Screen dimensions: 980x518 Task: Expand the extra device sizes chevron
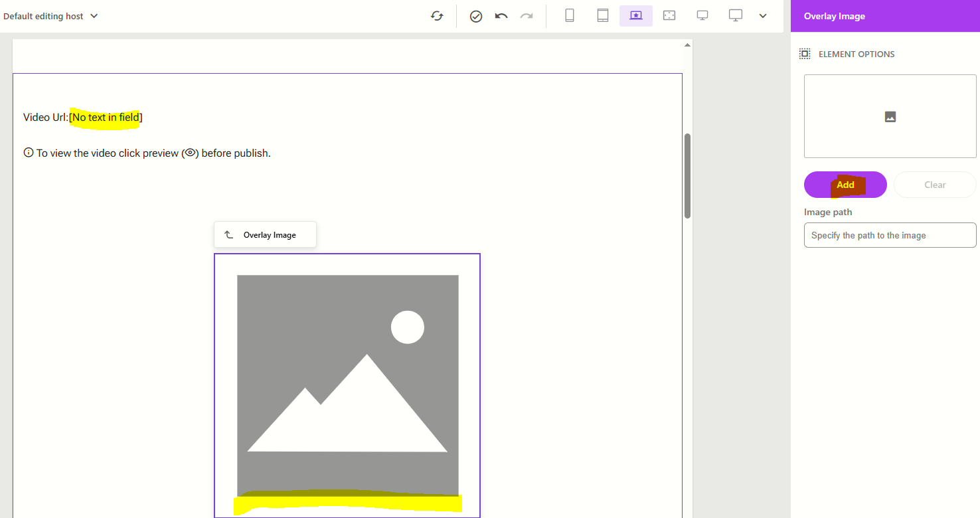(x=762, y=15)
